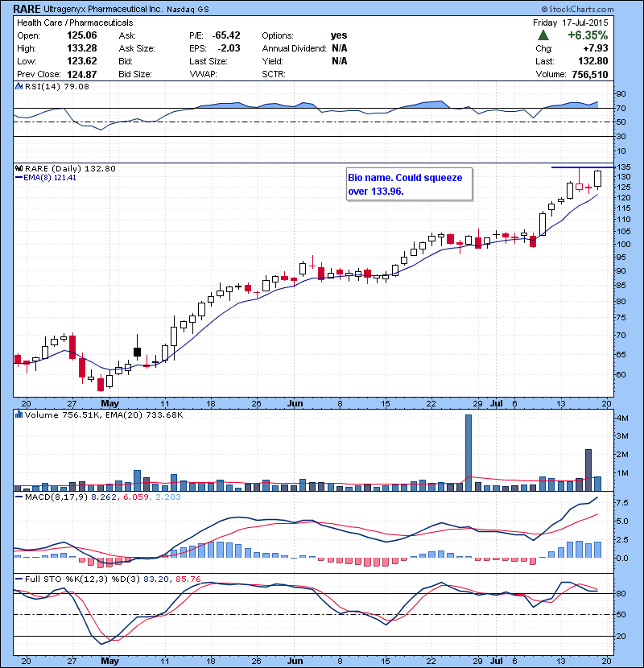Click the Health Care / Pharmaceuticals sector label
Image resolution: width=644 pixels, height=668 pixels.
75,23
